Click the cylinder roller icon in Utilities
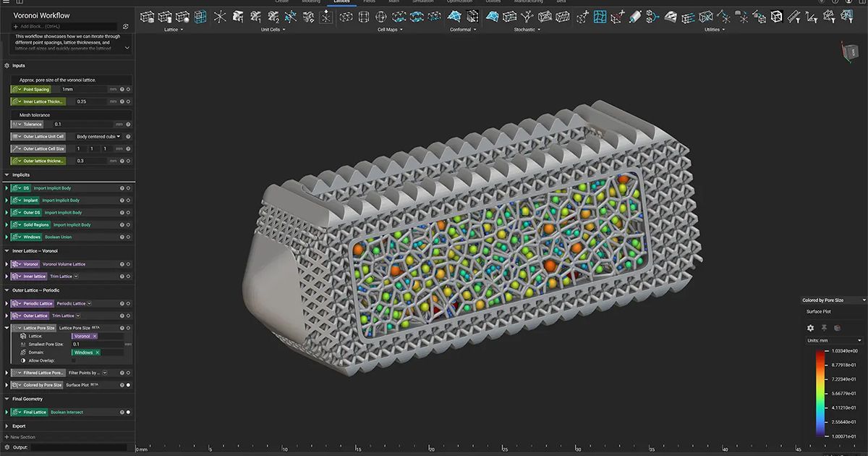 pyautogui.click(x=635, y=17)
